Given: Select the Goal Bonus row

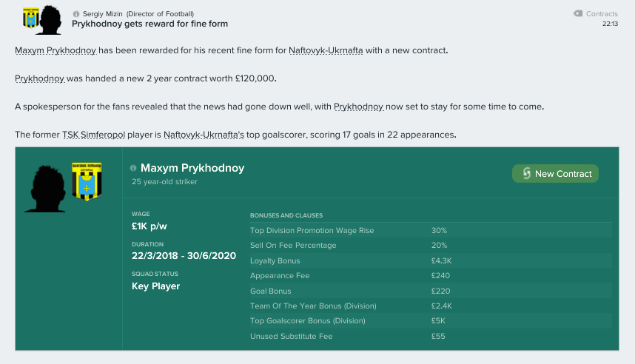Looking at the screenshot, I should click(431, 291).
